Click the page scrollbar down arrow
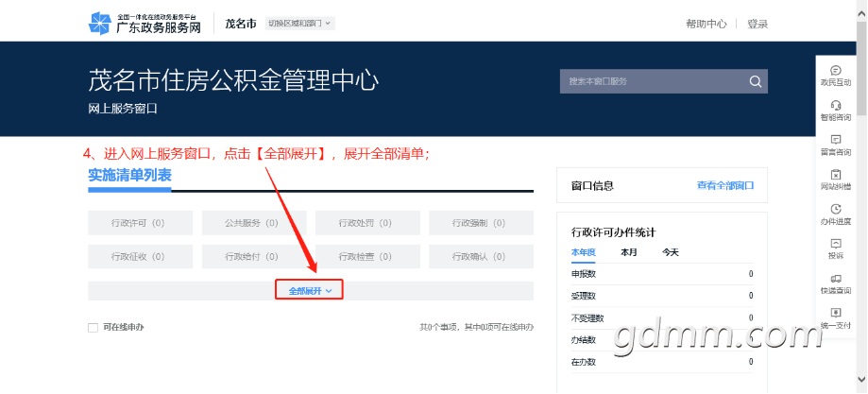868x394 pixels. [x=862, y=379]
